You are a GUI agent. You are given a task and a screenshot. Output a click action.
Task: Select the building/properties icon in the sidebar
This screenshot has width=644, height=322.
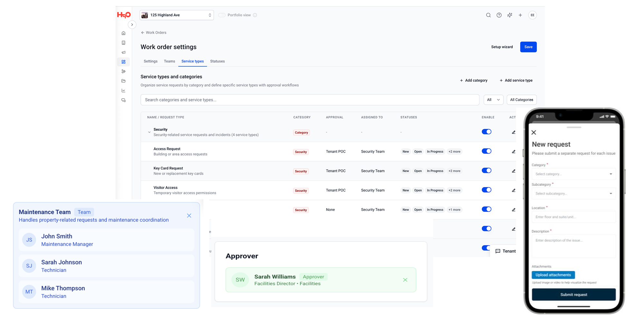124,43
